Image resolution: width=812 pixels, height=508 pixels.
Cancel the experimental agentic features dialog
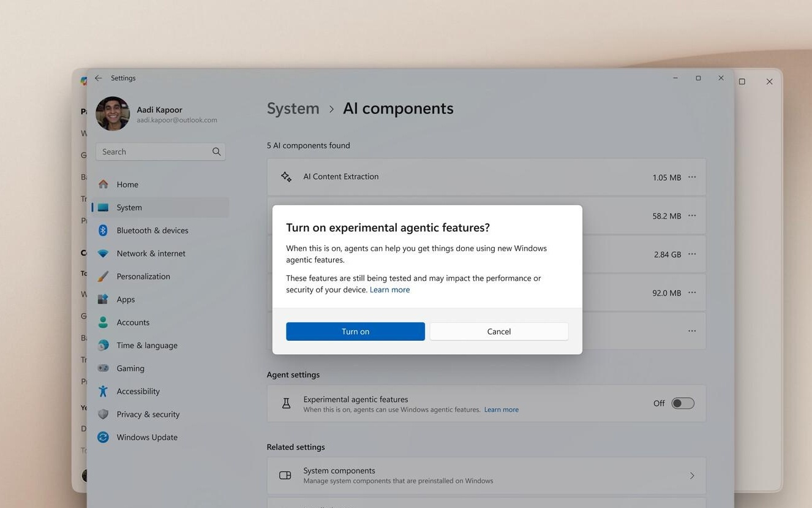coord(498,332)
